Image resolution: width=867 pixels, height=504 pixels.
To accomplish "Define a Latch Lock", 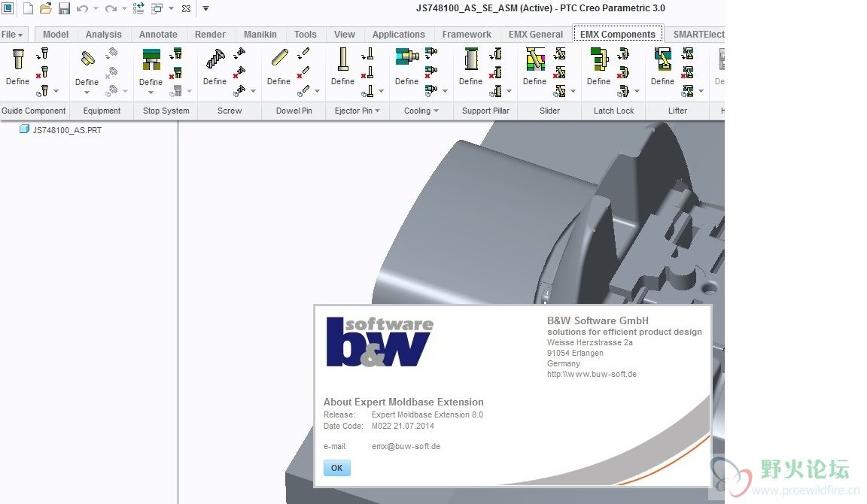I will click(x=599, y=66).
